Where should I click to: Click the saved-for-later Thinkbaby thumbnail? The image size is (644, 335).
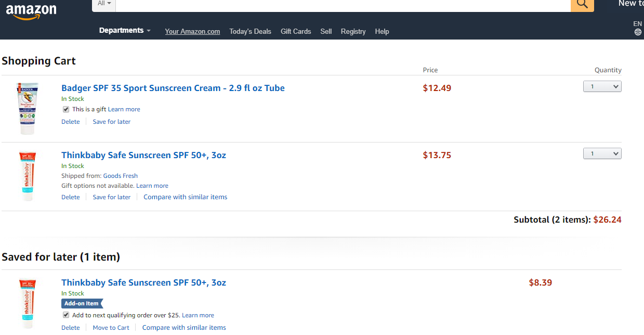25,304
